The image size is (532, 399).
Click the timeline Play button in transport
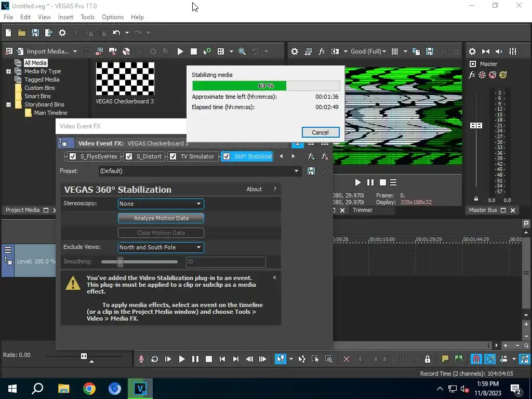(181, 359)
